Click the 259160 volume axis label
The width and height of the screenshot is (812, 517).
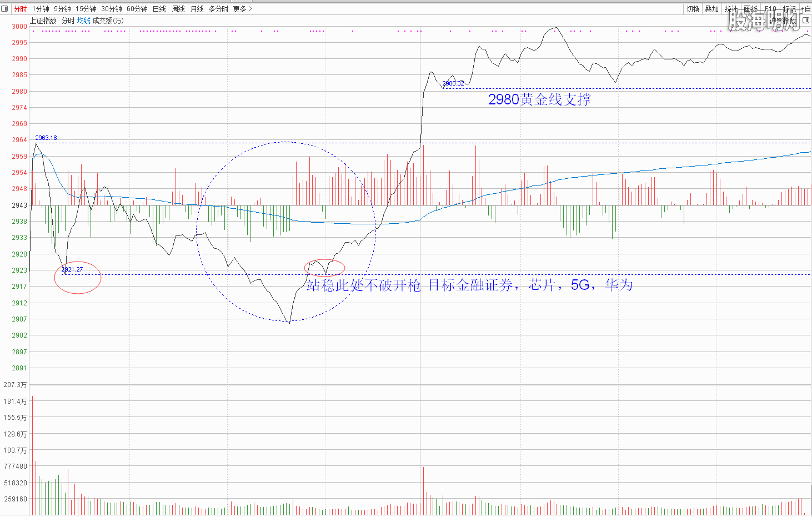click(16, 499)
